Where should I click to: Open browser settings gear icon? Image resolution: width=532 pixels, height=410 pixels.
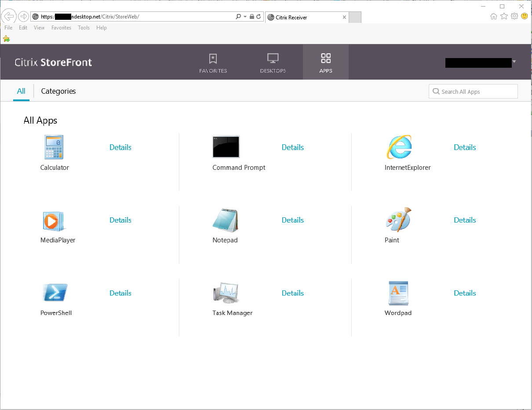tap(514, 16)
